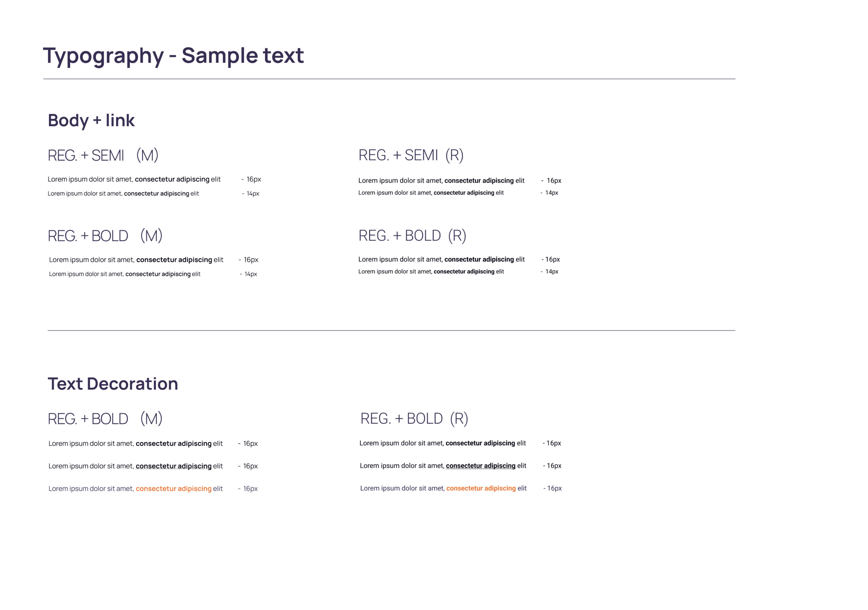
Task: Open the orange link in the (R) samples
Action: click(481, 488)
